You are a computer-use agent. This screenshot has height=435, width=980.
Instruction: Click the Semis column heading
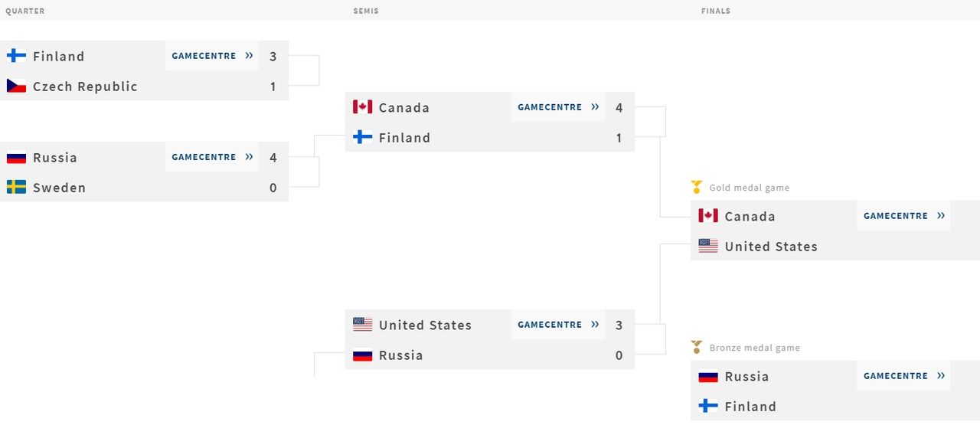point(366,11)
